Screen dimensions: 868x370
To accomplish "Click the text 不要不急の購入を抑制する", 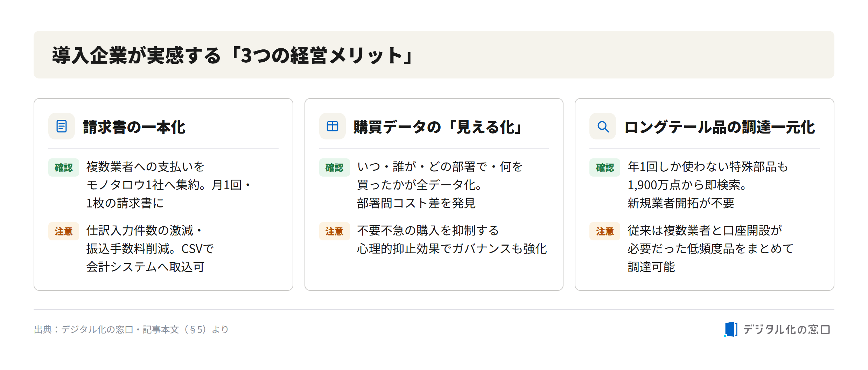I will pos(428,231).
